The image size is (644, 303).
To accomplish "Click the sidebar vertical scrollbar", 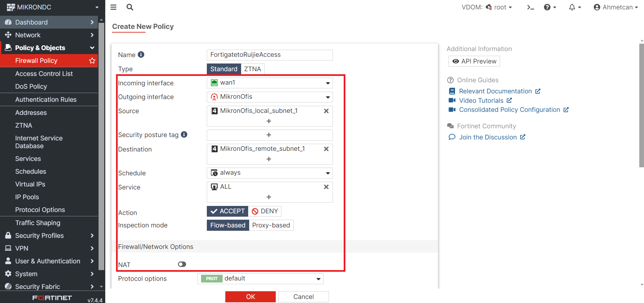I will tap(101, 146).
